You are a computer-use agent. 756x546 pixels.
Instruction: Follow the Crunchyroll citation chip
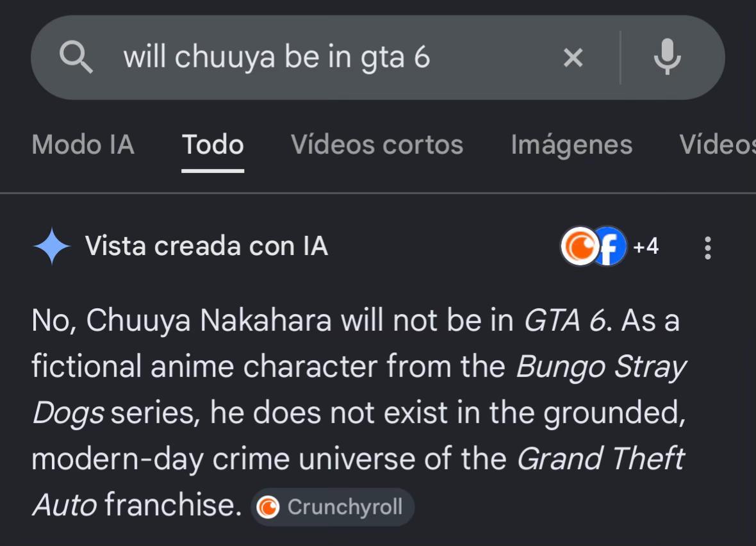pos(333,507)
